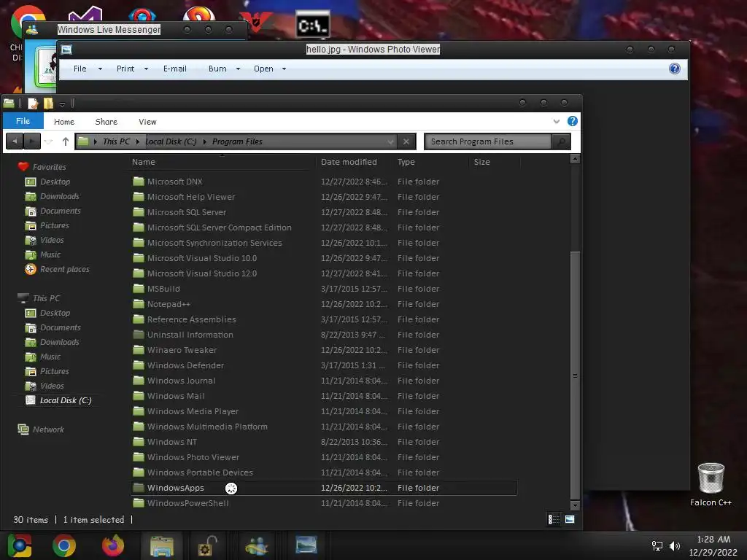The image size is (747, 560).
Task: Click Program Files breadcrumb segment
Action: click(237, 141)
